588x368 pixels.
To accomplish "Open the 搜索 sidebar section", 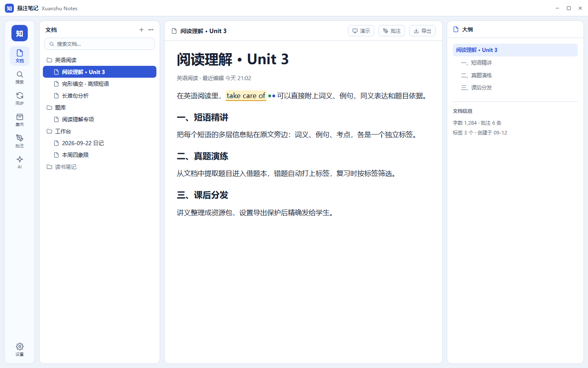I will click(x=20, y=77).
